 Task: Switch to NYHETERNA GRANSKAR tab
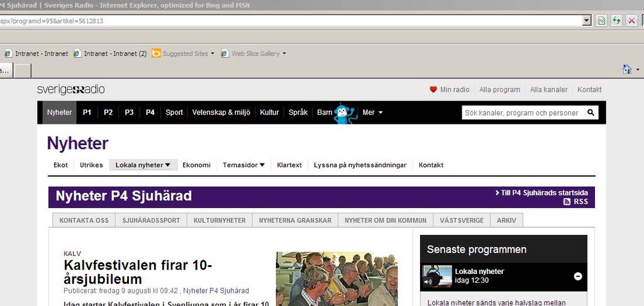[x=296, y=221]
